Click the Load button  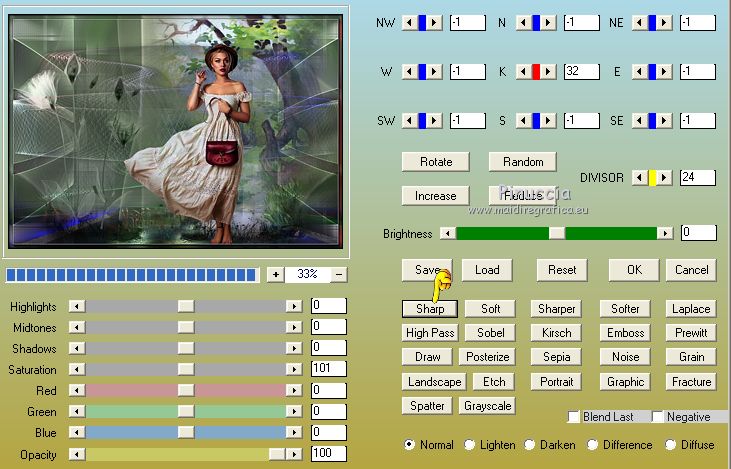(x=487, y=270)
